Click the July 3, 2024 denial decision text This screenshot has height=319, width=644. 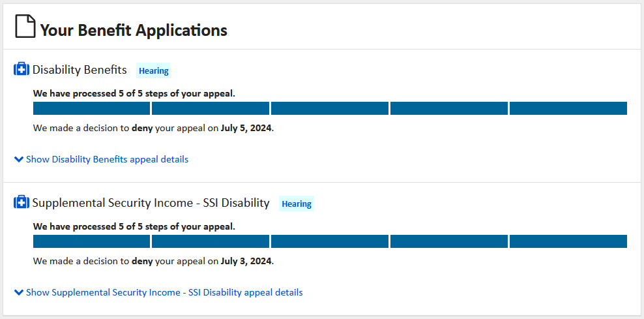click(x=154, y=261)
